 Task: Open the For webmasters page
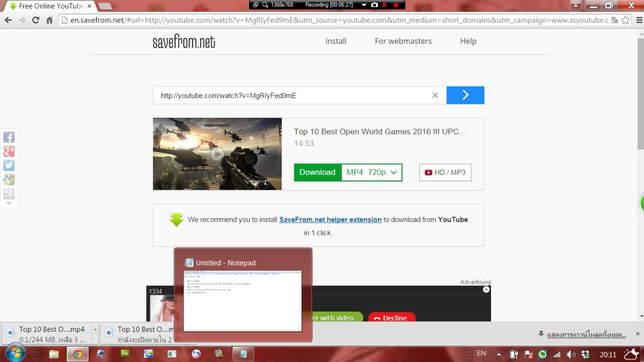tap(403, 41)
